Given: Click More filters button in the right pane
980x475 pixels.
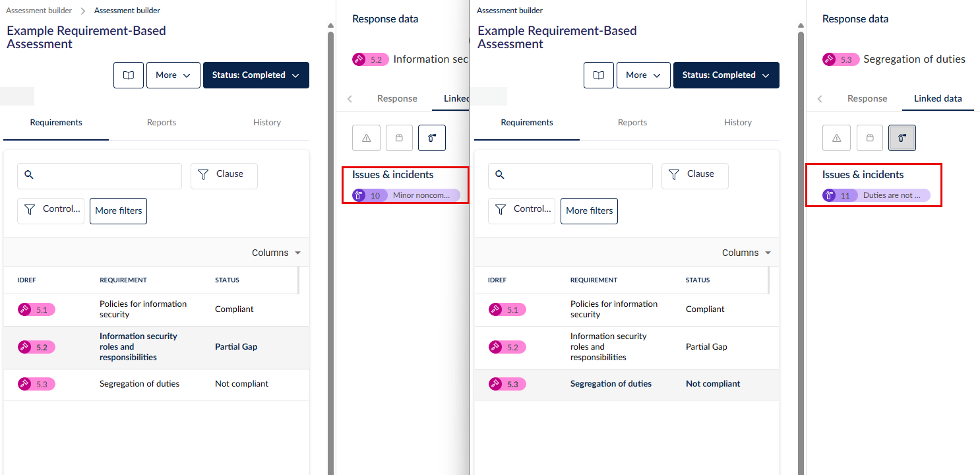Looking at the screenshot, I should pyautogui.click(x=589, y=210).
